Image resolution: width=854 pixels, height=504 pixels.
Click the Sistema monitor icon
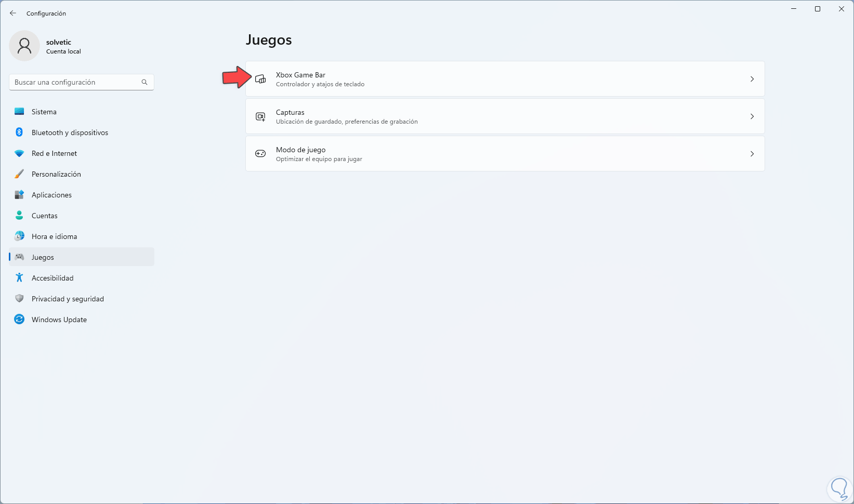(x=19, y=112)
